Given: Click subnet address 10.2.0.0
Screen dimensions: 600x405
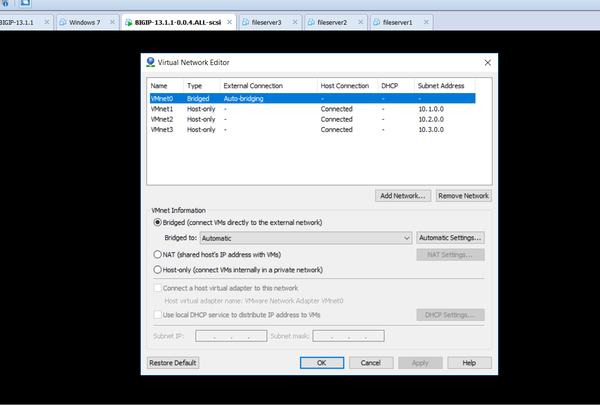Looking at the screenshot, I should [431, 119].
